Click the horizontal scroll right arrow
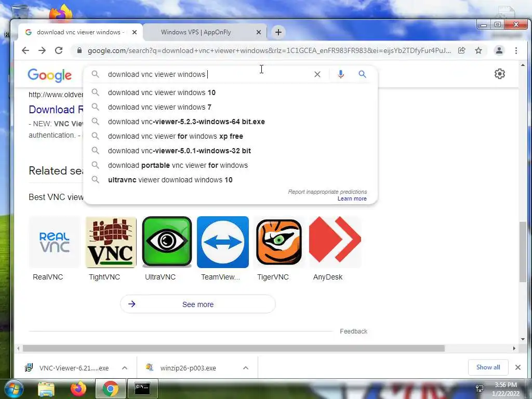This screenshot has height=399, width=532. pos(514,349)
